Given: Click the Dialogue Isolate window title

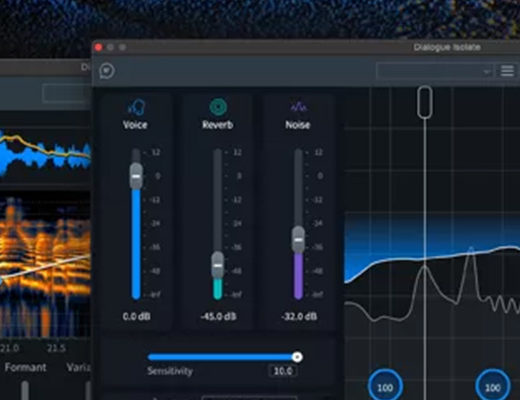Looking at the screenshot, I should click(x=447, y=47).
